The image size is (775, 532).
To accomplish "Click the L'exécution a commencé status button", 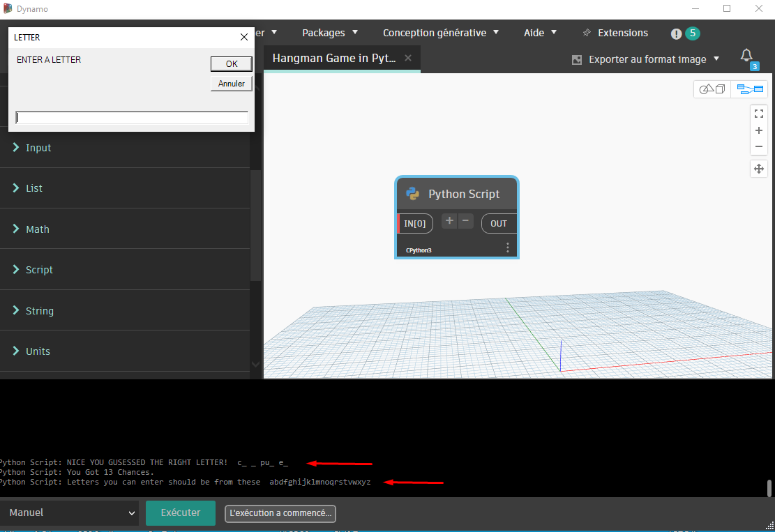I will pos(280,513).
